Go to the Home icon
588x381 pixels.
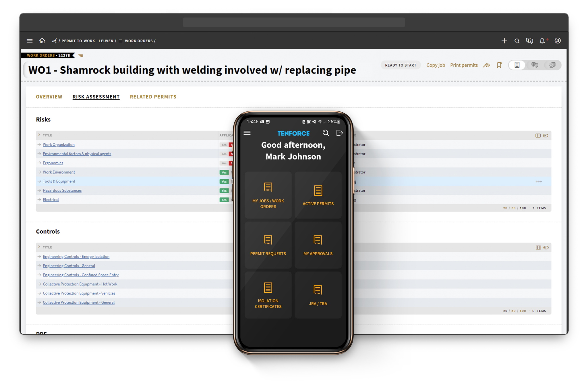tap(42, 41)
